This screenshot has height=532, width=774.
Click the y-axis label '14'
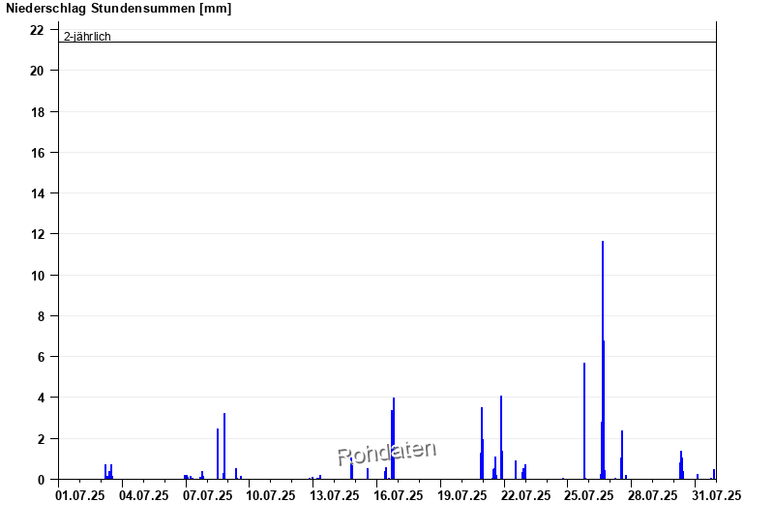coord(37,193)
